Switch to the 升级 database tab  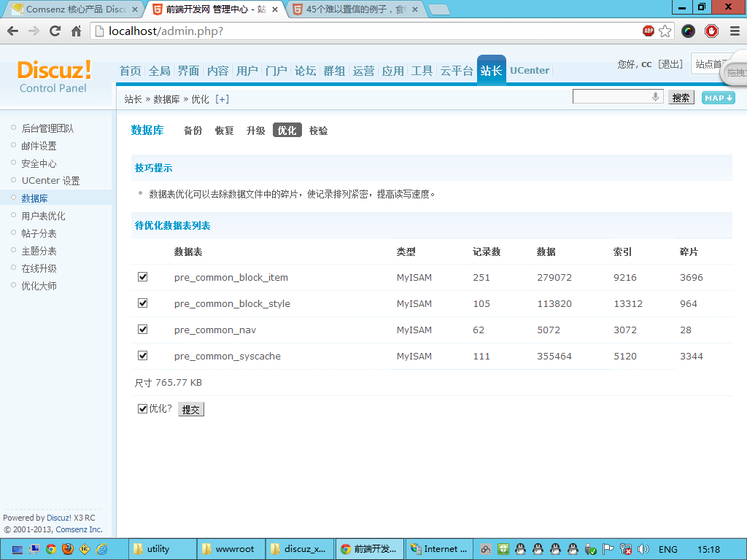pos(256,131)
